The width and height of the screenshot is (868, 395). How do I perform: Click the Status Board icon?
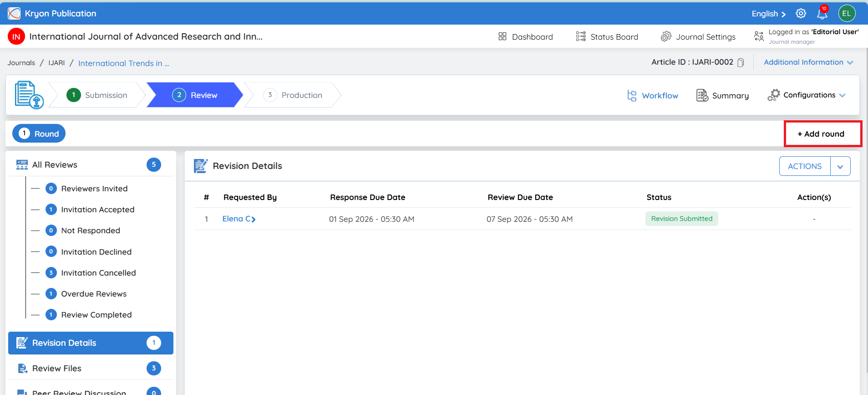point(581,36)
